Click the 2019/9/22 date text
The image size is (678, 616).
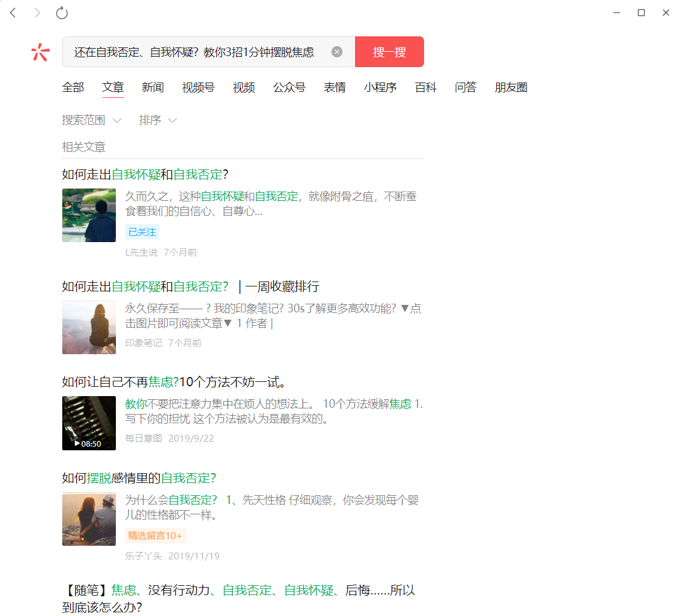coord(191,439)
